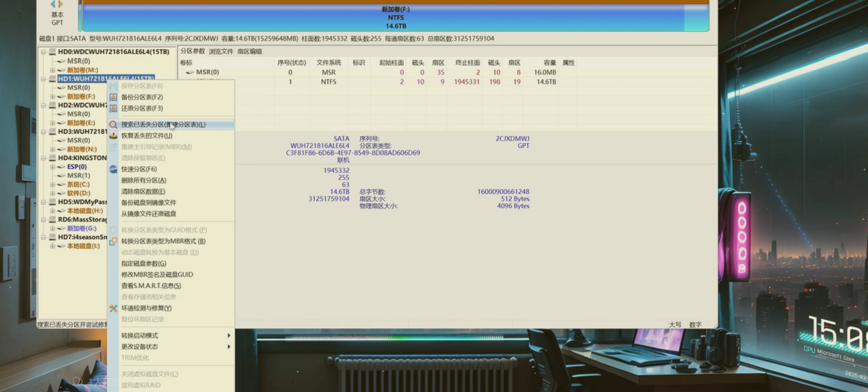
Task: Choose 删除所有分区 from context menu
Action: [144, 180]
